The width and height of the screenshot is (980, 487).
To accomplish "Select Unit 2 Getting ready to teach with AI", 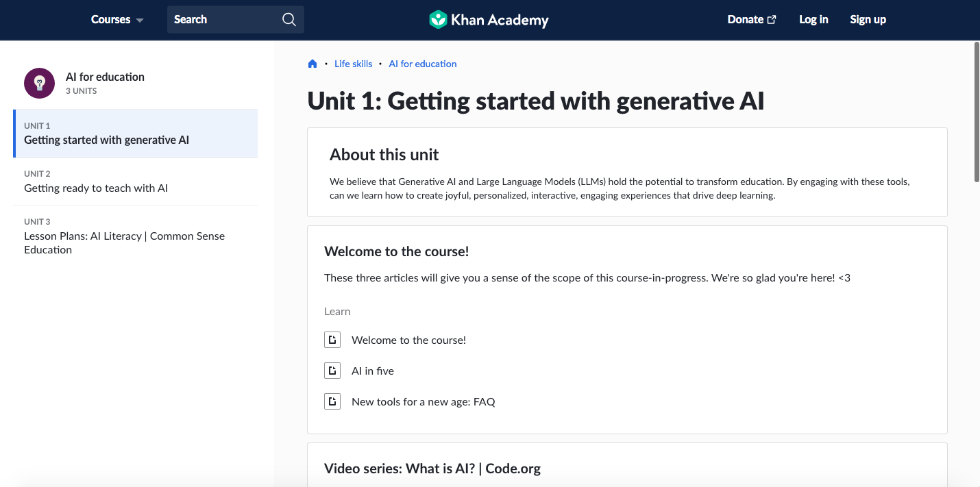I will 136,182.
